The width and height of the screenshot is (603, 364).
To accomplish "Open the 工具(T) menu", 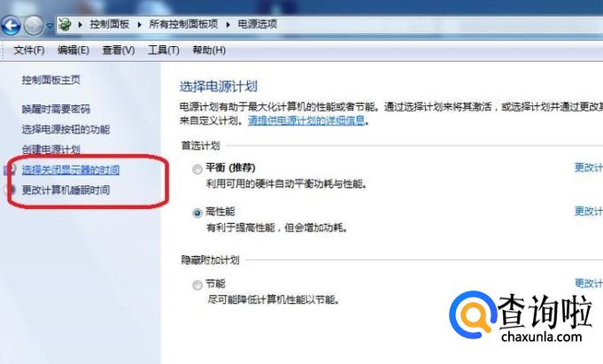I will (x=164, y=50).
